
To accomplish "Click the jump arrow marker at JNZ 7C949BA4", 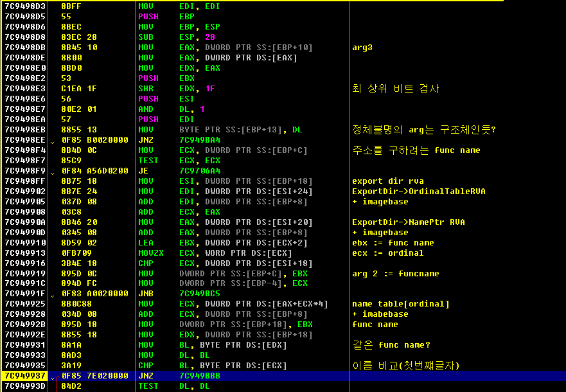I will [52, 142].
